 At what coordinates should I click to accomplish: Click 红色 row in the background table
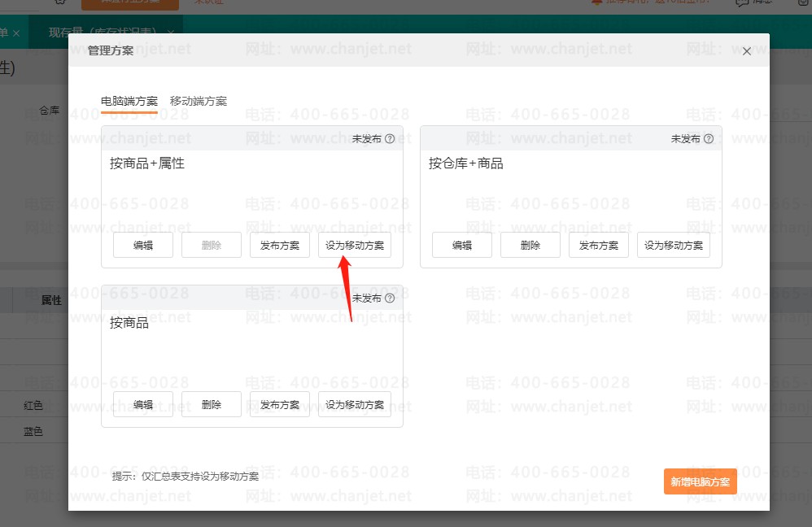(x=33, y=405)
